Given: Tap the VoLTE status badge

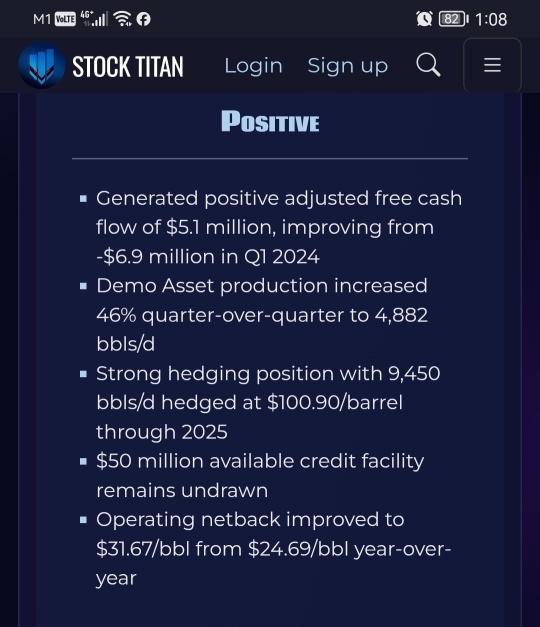Looking at the screenshot, I should tap(65, 19).
